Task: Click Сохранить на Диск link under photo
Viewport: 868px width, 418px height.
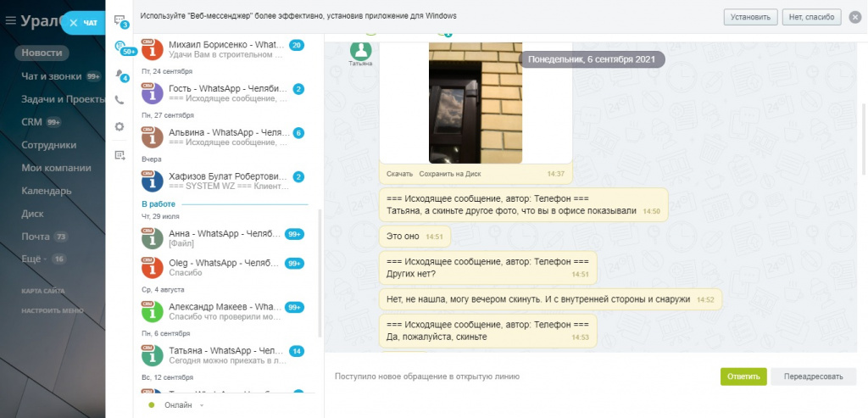Action: [450, 174]
